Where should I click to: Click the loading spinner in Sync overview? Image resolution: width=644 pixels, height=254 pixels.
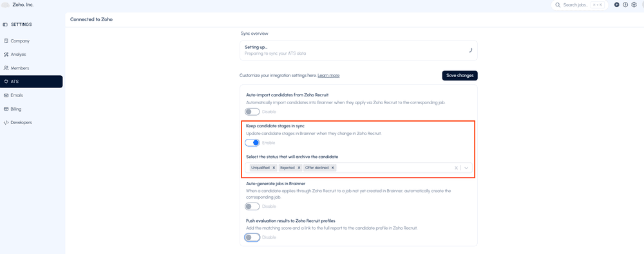[470, 50]
